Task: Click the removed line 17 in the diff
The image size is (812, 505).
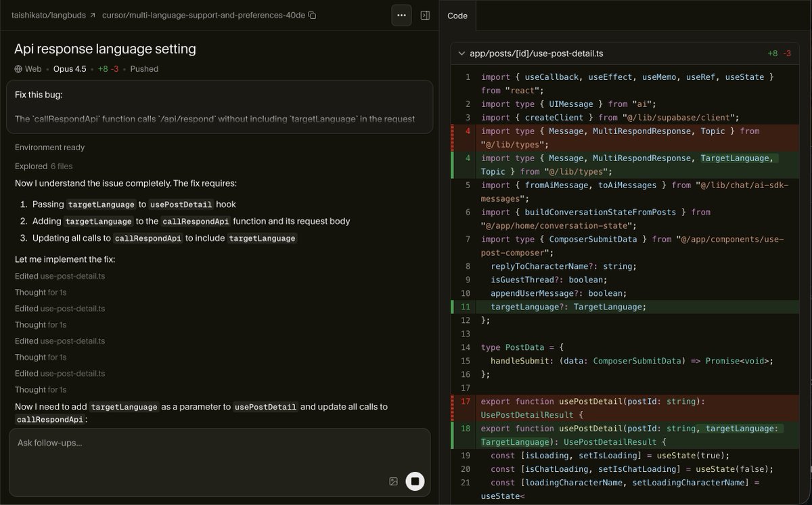Action: pos(625,408)
